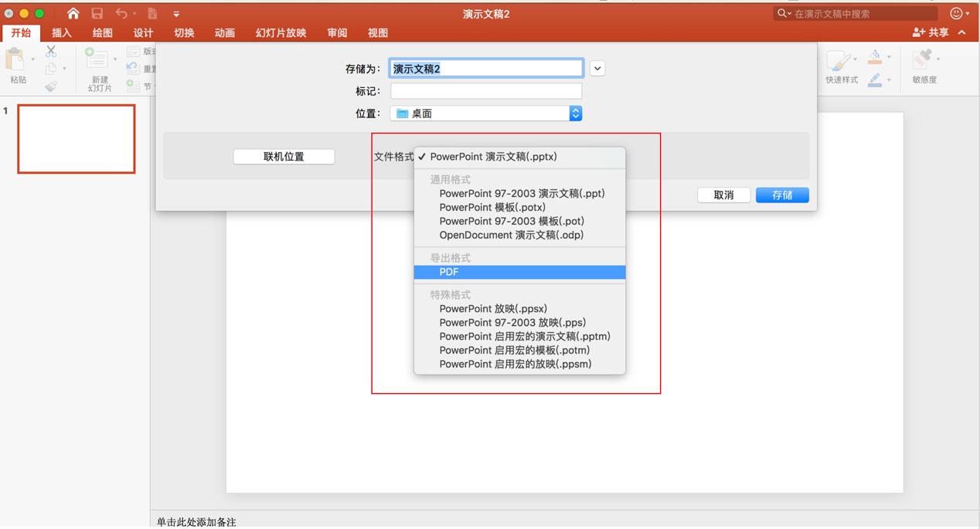The image size is (980, 529).
Task: Open the 位置 location dropdown showing 桌面
Action: [485, 113]
